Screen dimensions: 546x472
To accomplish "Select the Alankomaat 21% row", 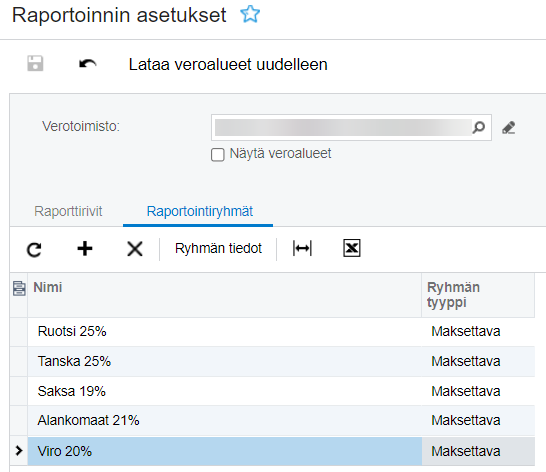I will click(x=224, y=420).
